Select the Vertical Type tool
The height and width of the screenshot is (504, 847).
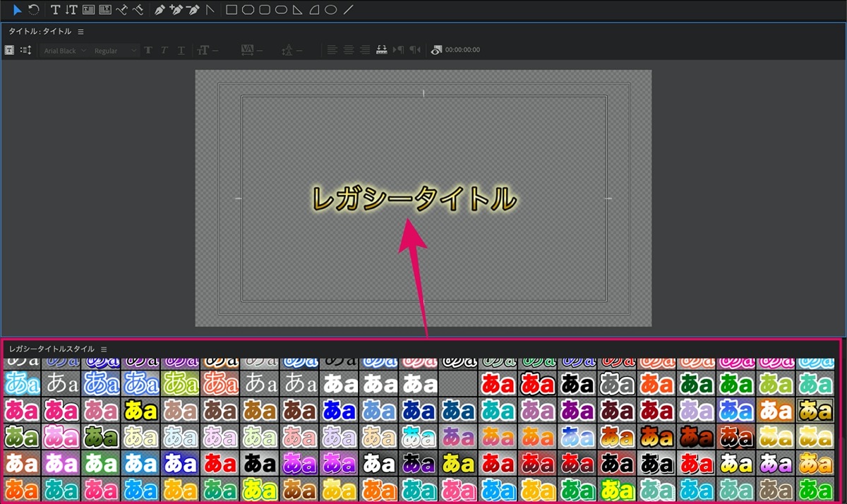pyautogui.click(x=71, y=10)
